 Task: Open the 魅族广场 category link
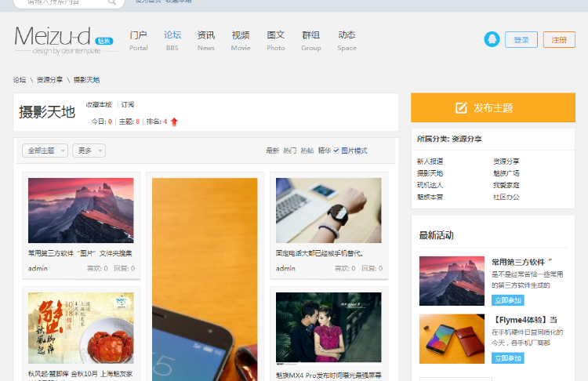point(506,173)
